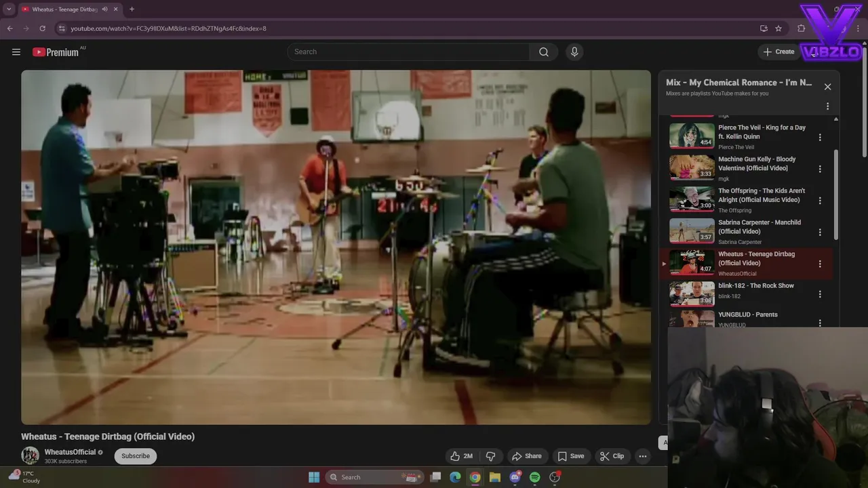Open Discord from taskbar
Image resolution: width=868 pixels, height=488 pixels.
(x=515, y=477)
